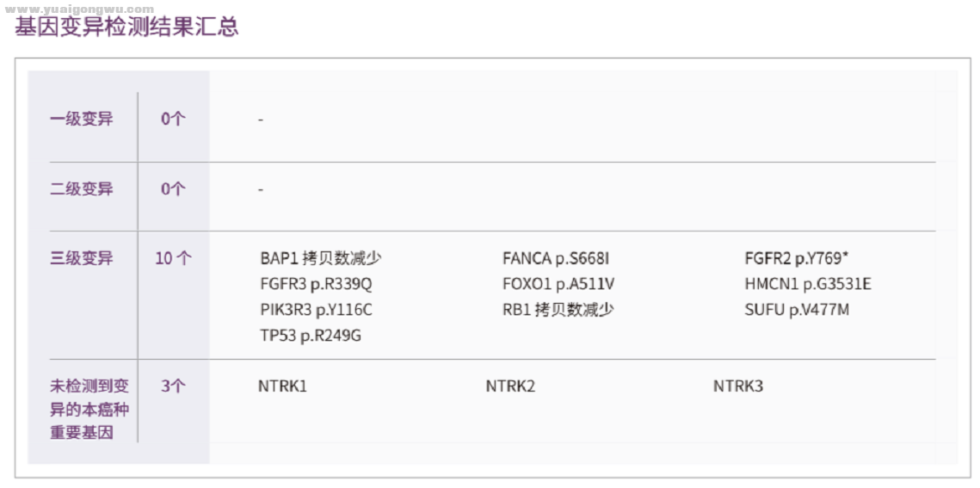Select the 一级变异 row label
The width and height of the screenshot is (980, 488).
pyautogui.click(x=82, y=119)
